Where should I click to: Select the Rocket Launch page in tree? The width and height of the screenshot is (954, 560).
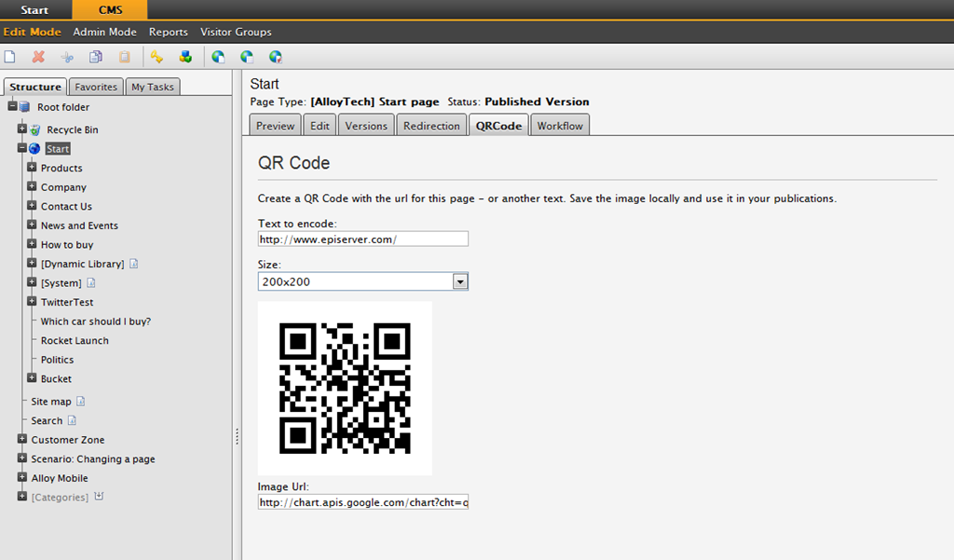[x=75, y=341]
